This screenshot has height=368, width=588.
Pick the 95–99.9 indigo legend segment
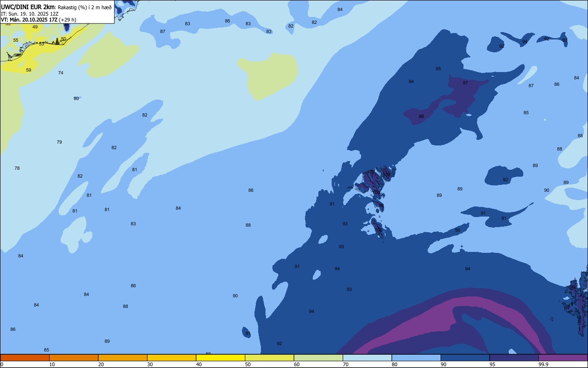click(514, 358)
